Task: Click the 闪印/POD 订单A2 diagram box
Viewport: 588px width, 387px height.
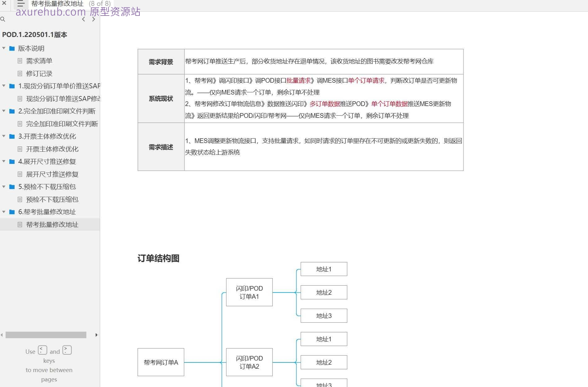Action: pyautogui.click(x=249, y=362)
